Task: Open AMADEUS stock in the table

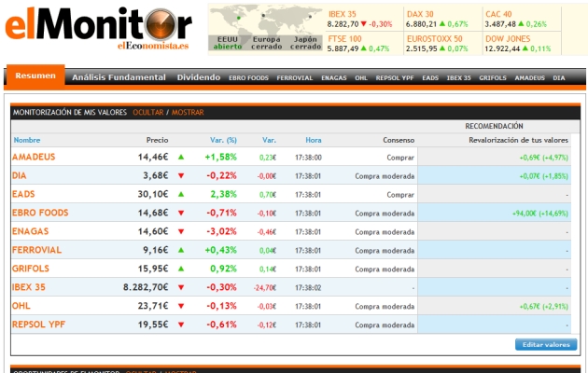Action: tap(34, 157)
